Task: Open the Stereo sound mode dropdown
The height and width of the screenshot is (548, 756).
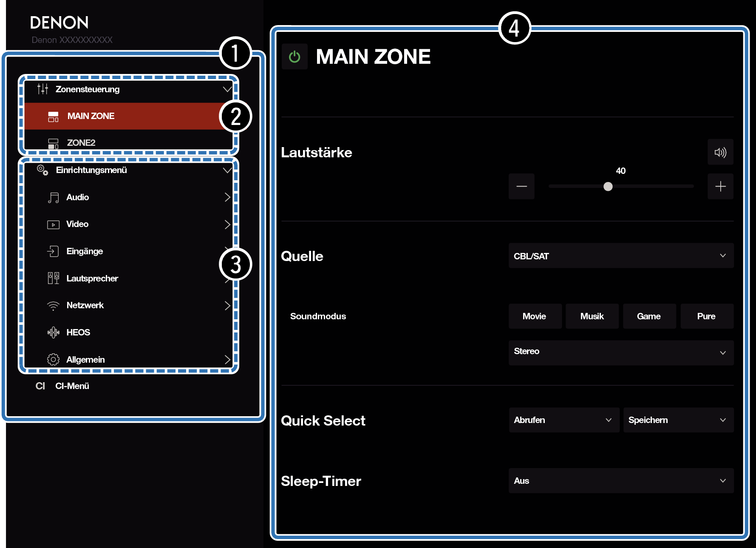Action: (x=621, y=352)
